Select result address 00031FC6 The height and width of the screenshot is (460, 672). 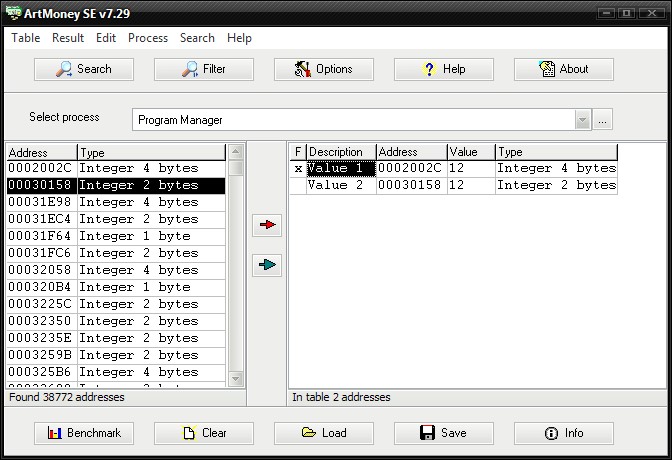click(x=40, y=253)
